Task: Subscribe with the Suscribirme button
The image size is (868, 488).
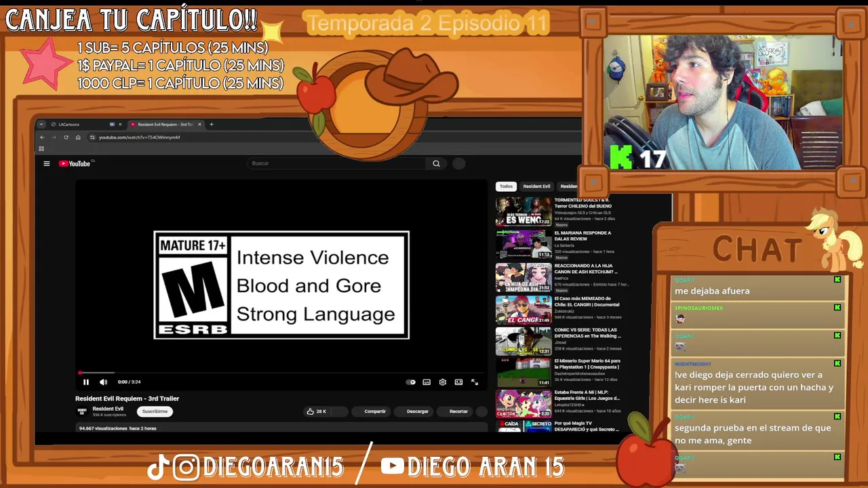Action: click(155, 411)
